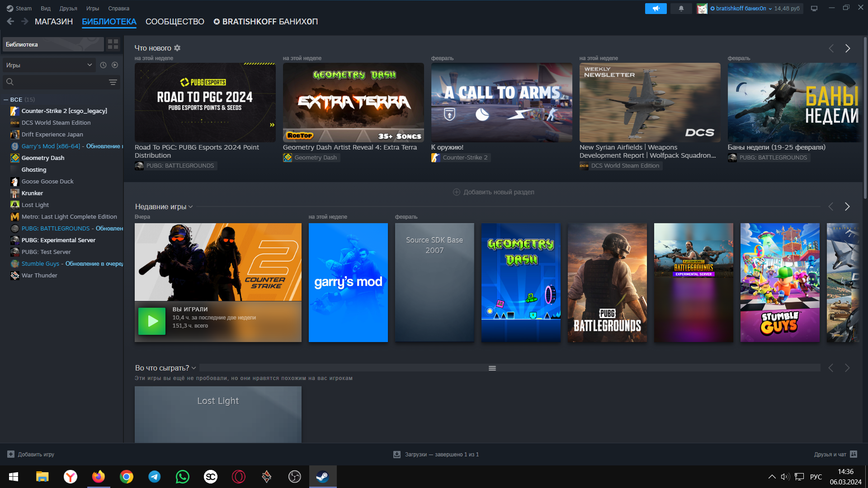
Task: Toggle ready-to-play filter icon
Action: pyautogui.click(x=115, y=65)
